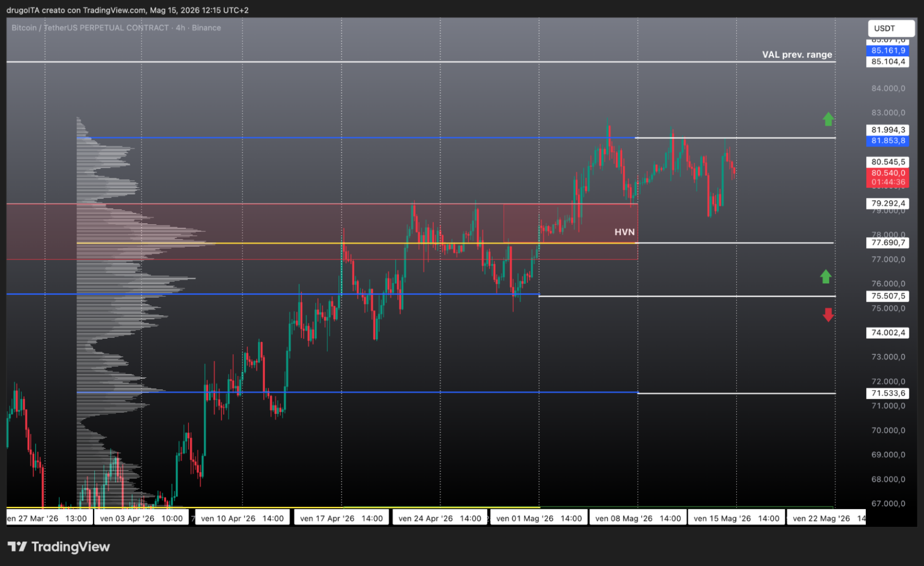Click the ven 17 Apr '26 14:00 date marker
The image size is (924, 566).
click(341, 518)
